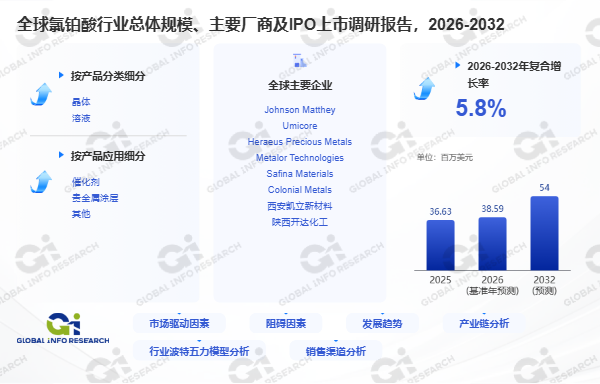Viewport: 600px width, 384px height.
Task: Click the blue arrow beside 按产品分类细分
Action: pyautogui.click(x=41, y=94)
